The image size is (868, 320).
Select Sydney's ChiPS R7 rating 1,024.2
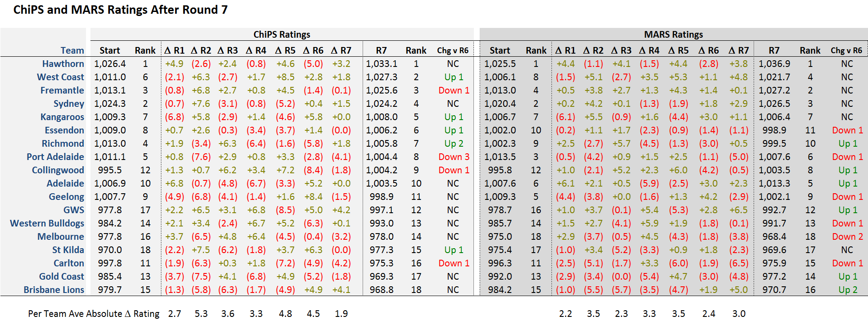[382, 104]
